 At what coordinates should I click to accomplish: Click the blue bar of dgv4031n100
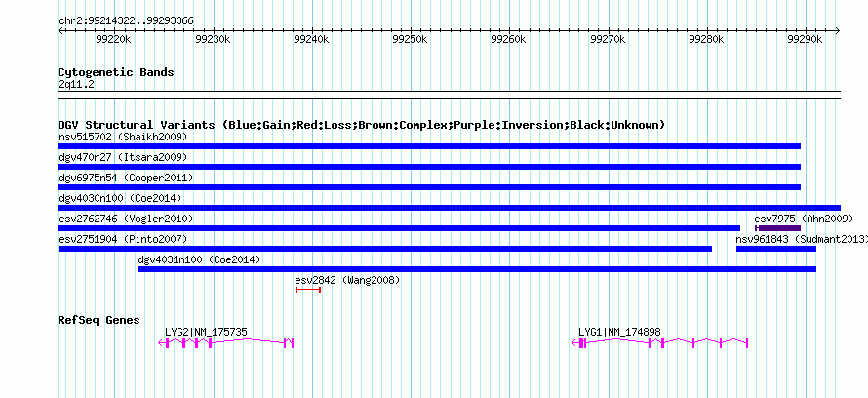point(477,269)
